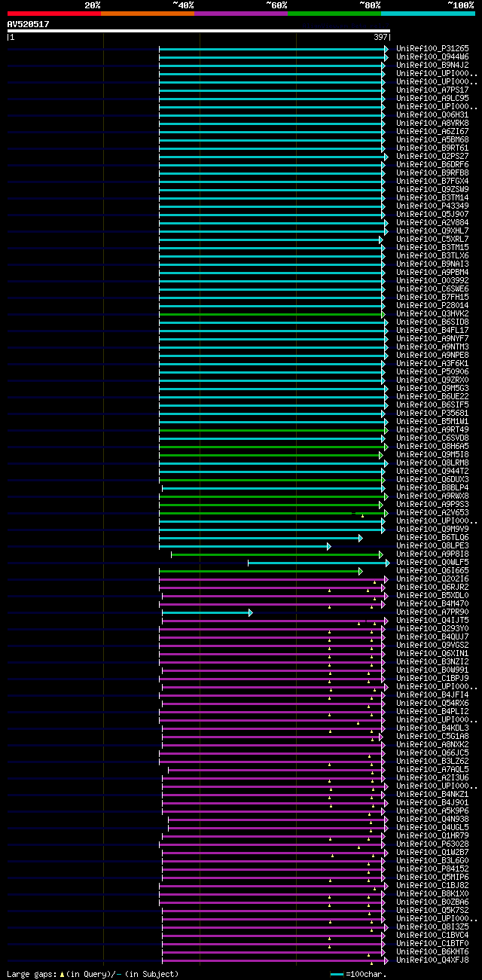Open hit UniRef100_Q06H31

pos(432,115)
